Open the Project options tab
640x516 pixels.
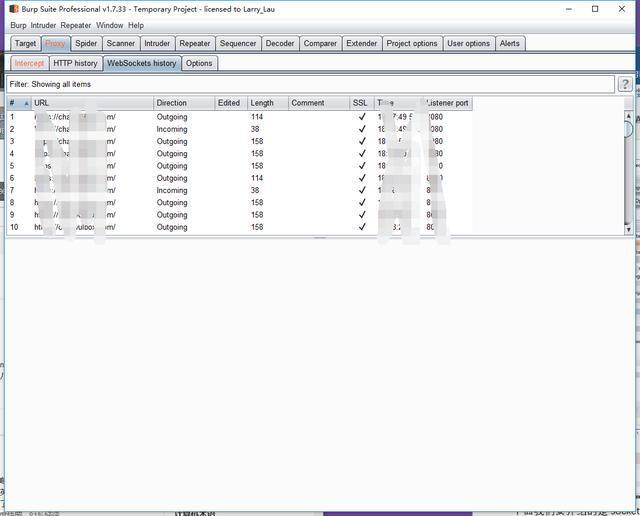(412, 43)
